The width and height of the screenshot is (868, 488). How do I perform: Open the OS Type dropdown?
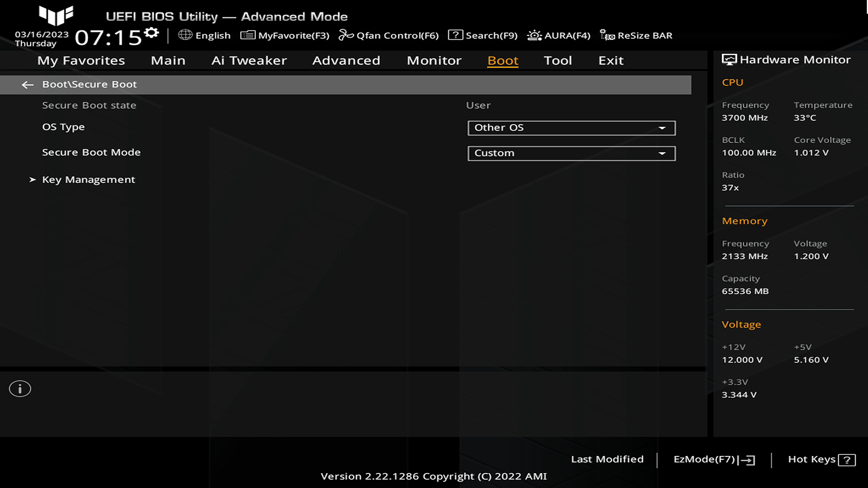571,128
